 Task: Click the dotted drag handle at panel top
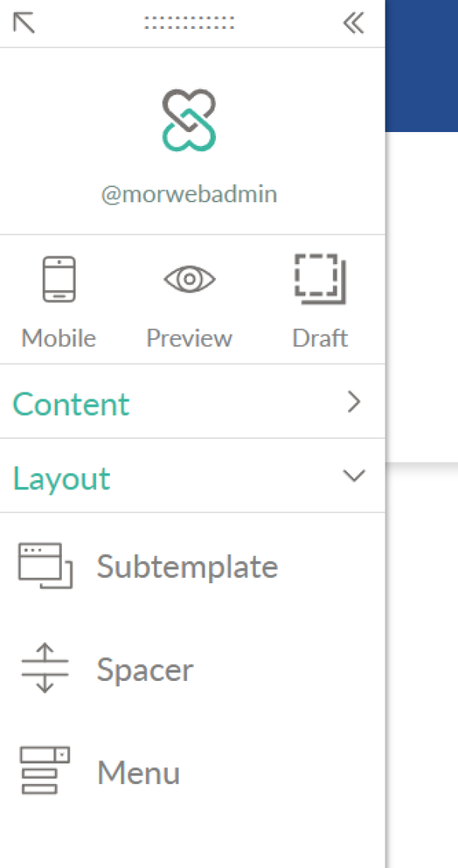[189, 23]
